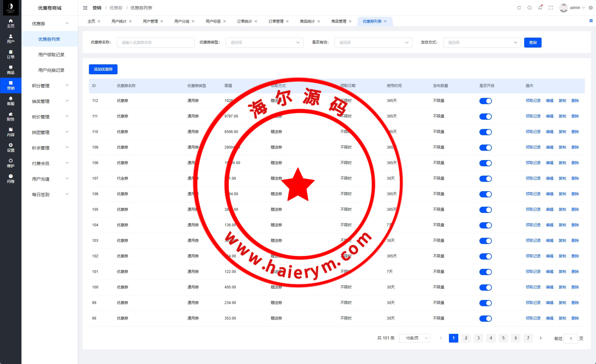This screenshot has height=364, width=596.
Task: Select the 商品 products sidebar icon
Action: click(x=11, y=70)
